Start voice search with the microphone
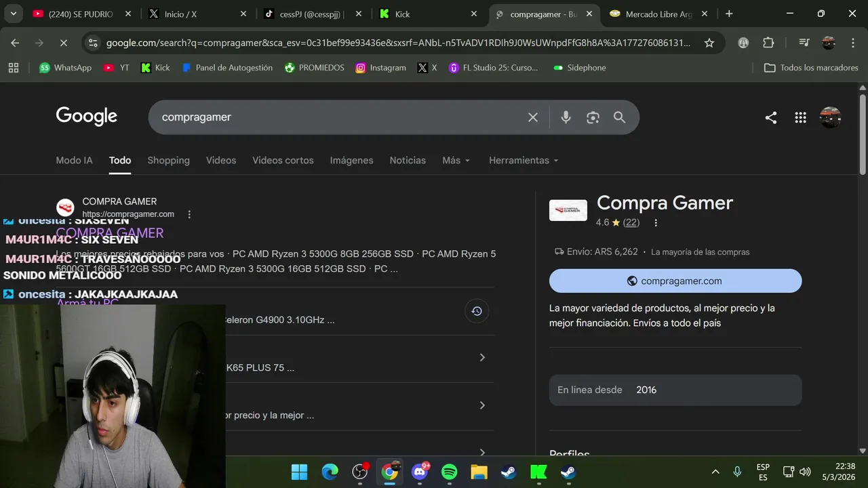 (x=566, y=117)
